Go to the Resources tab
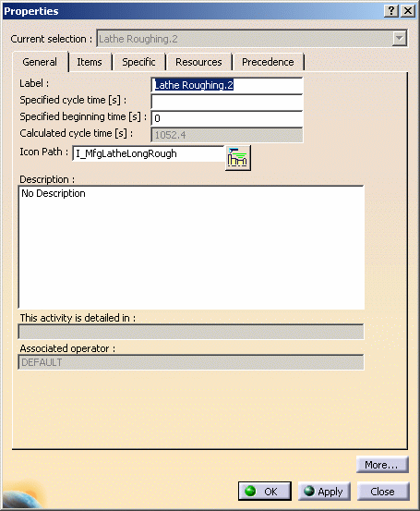 coord(198,62)
